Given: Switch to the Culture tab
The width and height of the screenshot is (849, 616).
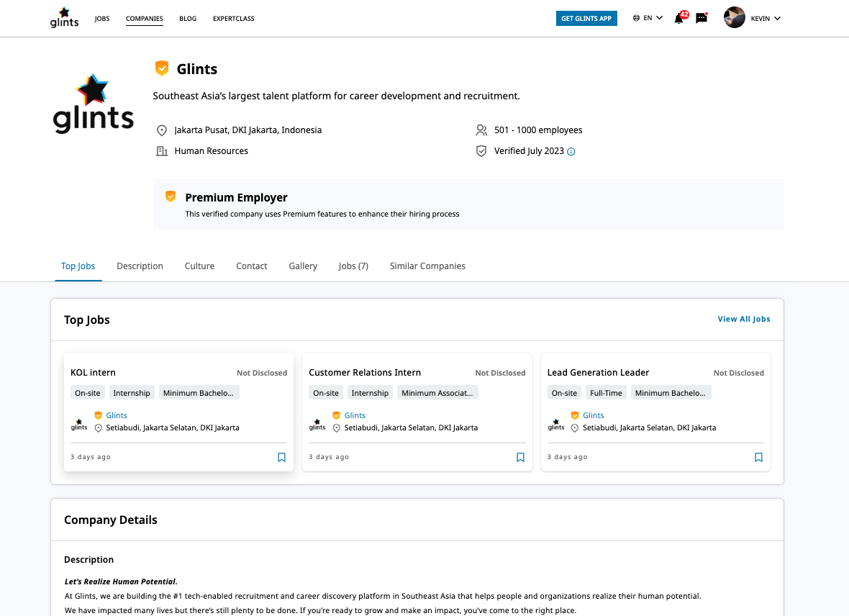Looking at the screenshot, I should click(199, 266).
